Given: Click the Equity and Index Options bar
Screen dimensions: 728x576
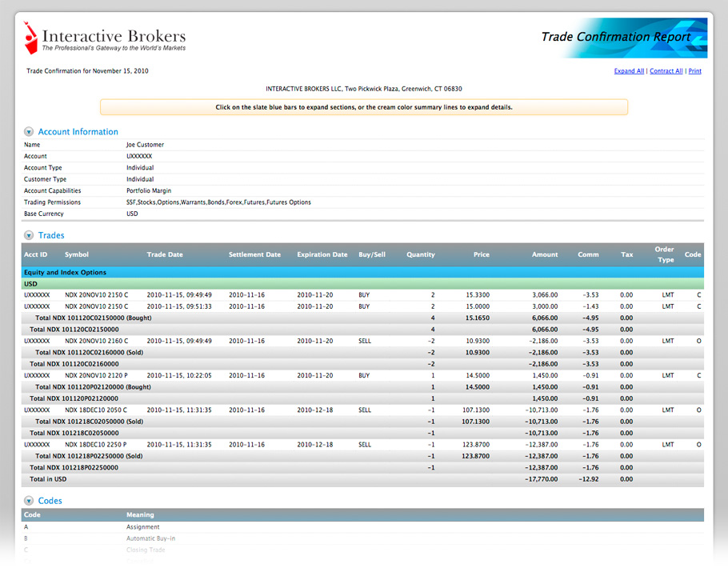Looking at the screenshot, I should tap(362, 273).
